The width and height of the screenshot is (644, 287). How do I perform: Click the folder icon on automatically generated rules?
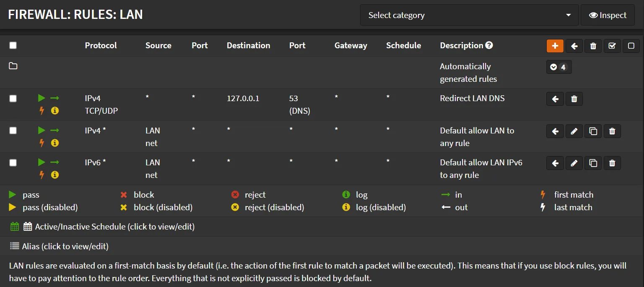pyautogui.click(x=13, y=66)
